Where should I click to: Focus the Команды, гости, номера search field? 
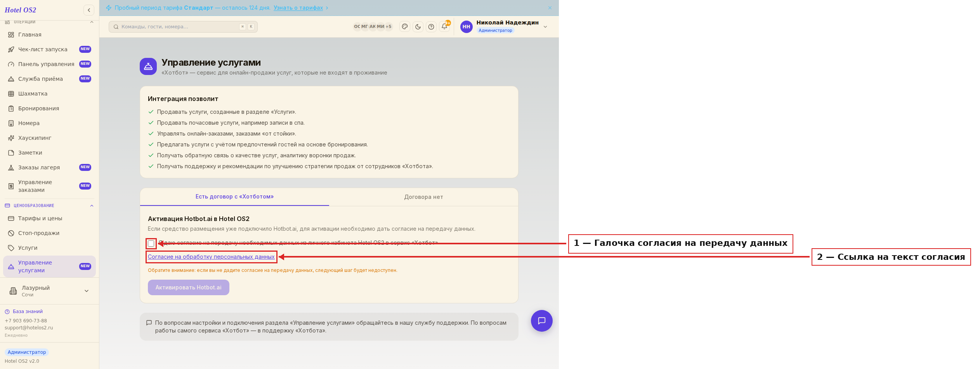click(183, 27)
